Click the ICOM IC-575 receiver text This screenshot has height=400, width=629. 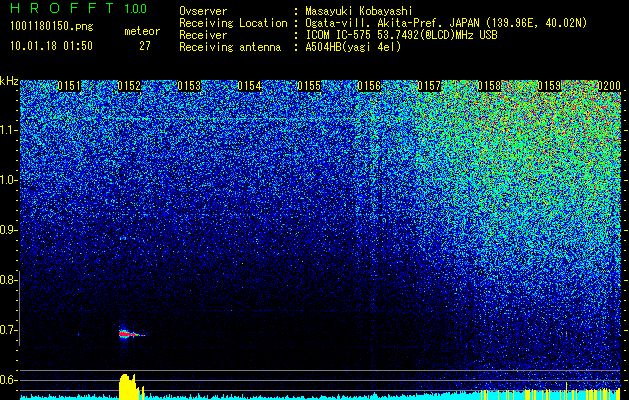point(401,35)
